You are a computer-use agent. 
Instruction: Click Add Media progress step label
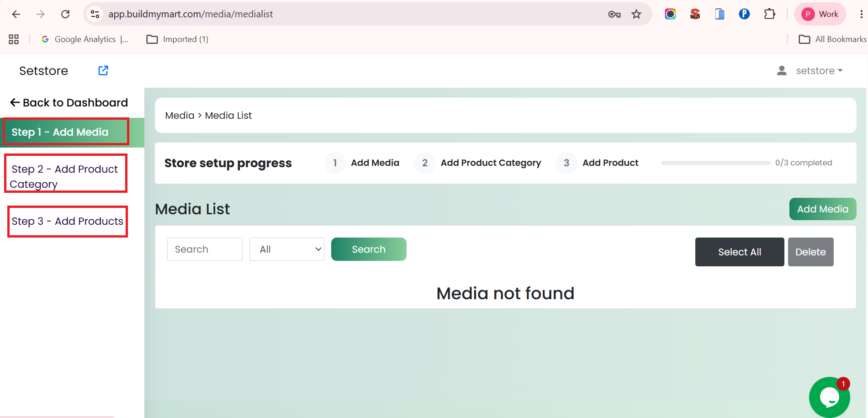click(375, 163)
